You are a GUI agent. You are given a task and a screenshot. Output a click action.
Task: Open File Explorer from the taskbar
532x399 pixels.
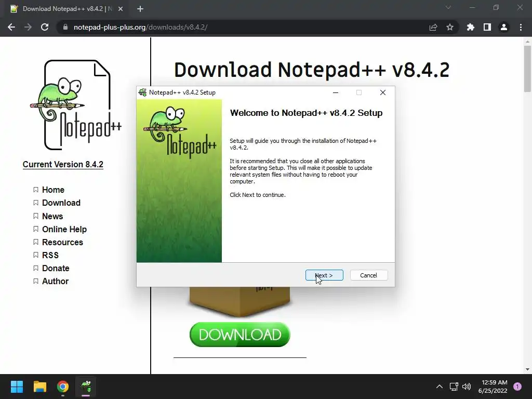pyautogui.click(x=39, y=387)
